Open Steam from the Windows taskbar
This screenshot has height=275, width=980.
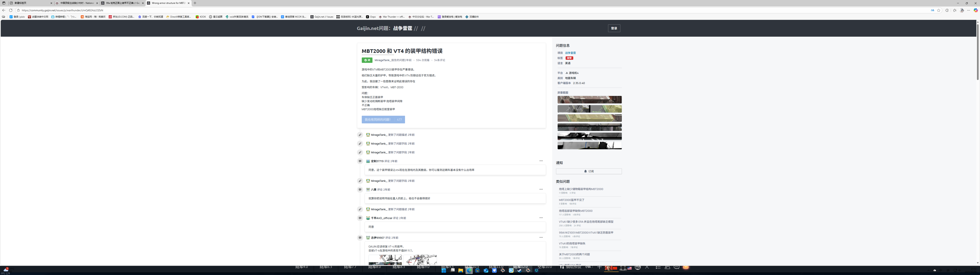click(519, 270)
